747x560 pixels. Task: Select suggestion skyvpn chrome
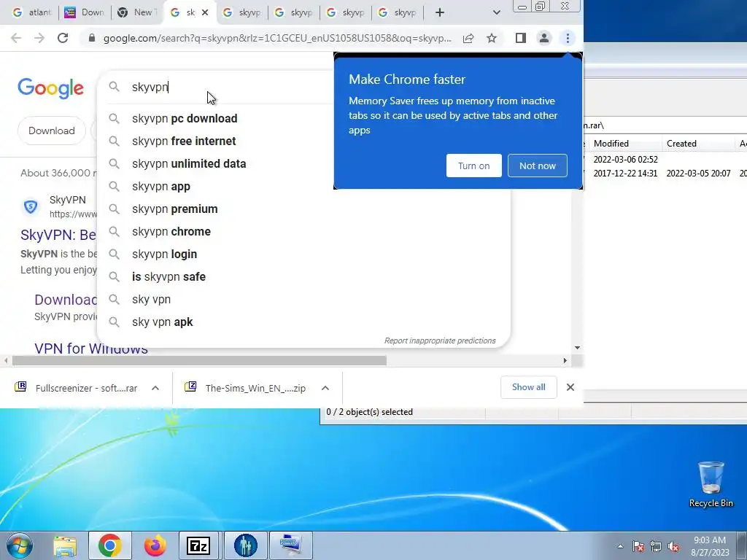(x=171, y=231)
